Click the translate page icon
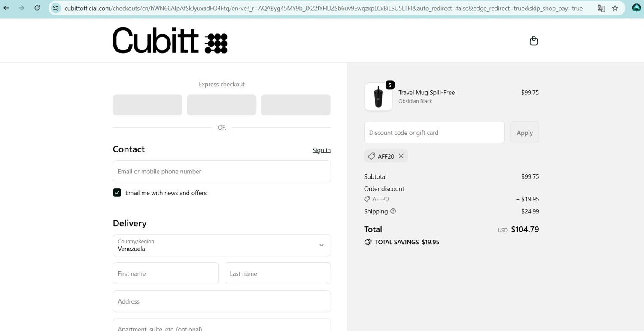The height and width of the screenshot is (331, 644). 601,8
